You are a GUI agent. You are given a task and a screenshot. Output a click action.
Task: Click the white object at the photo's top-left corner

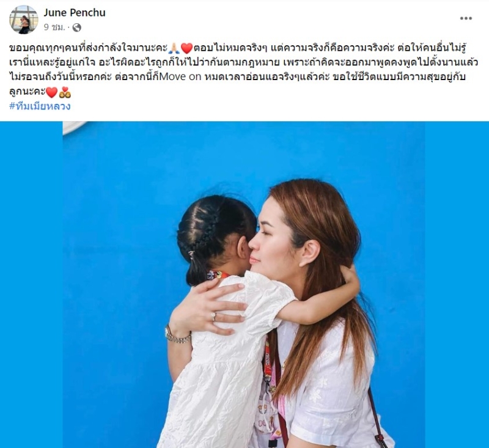(74, 127)
